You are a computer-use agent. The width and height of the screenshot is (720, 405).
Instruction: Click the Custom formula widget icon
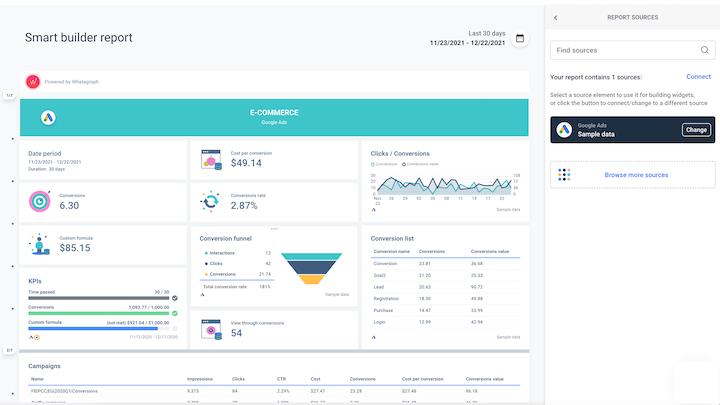coord(40,244)
